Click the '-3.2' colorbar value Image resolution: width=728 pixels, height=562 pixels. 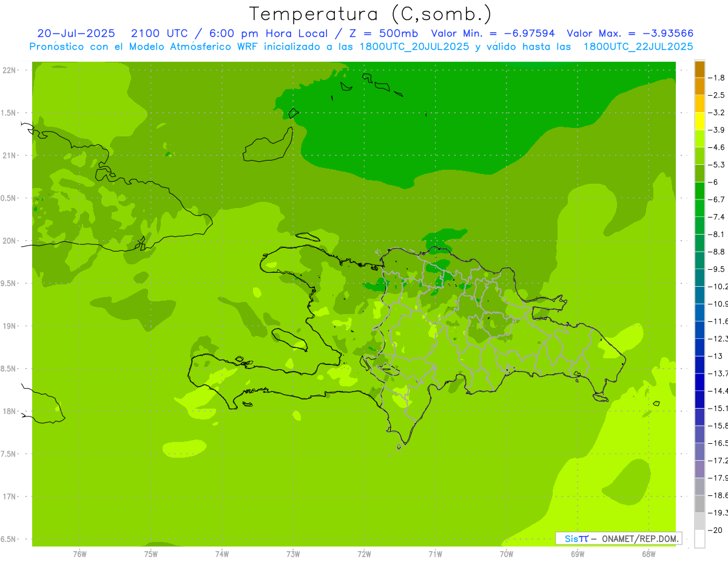[x=716, y=113]
